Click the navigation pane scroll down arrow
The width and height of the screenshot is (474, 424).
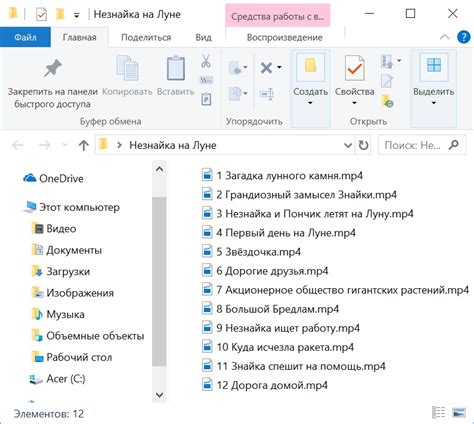(x=159, y=395)
